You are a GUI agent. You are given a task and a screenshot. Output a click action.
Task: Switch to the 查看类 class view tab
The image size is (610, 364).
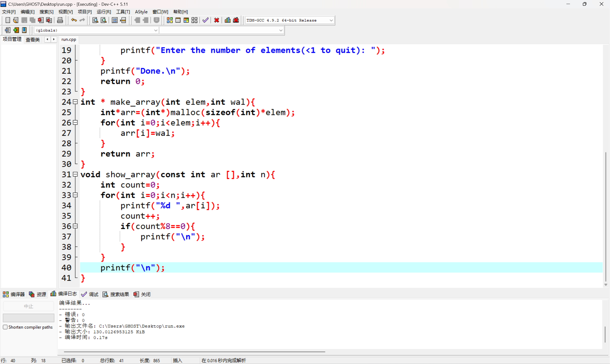click(x=33, y=40)
